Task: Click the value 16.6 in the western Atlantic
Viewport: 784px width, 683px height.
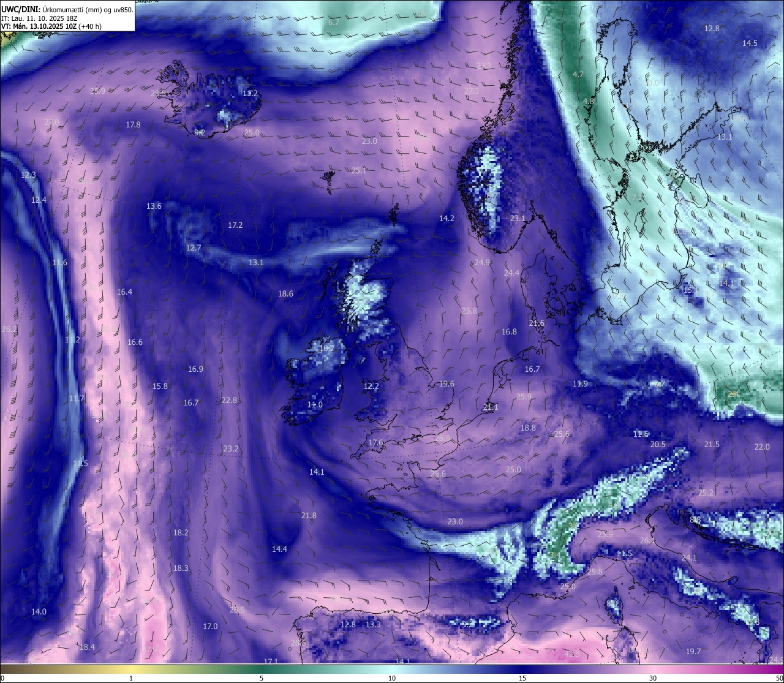Action: point(135,342)
